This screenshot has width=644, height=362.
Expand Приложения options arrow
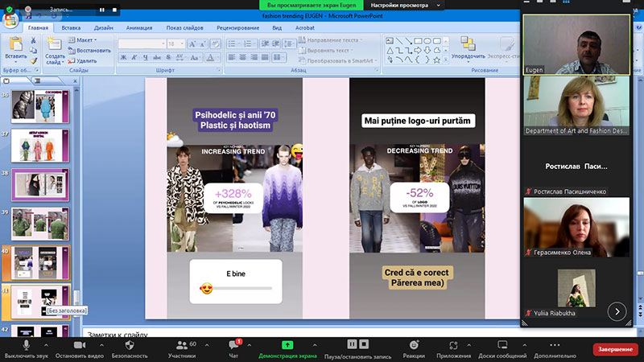tap(469, 345)
